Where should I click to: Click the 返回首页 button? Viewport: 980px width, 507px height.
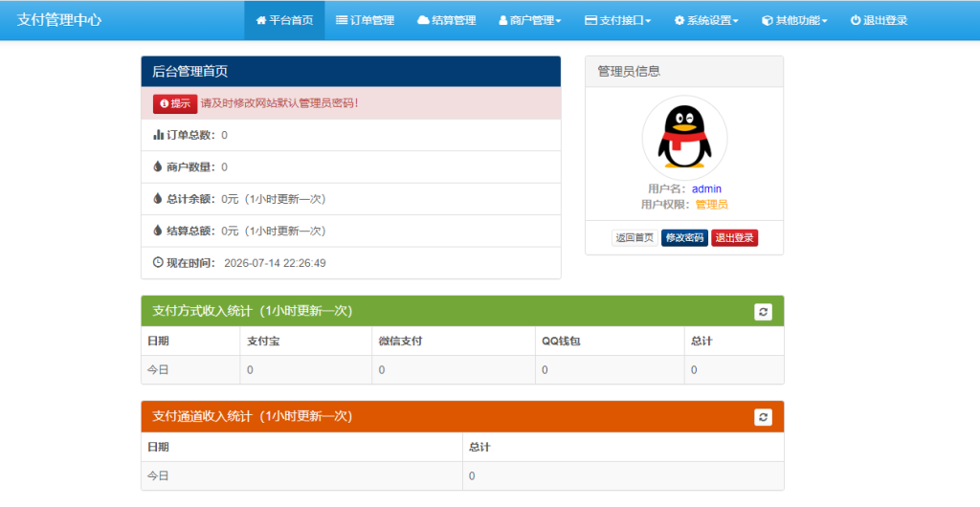point(635,238)
